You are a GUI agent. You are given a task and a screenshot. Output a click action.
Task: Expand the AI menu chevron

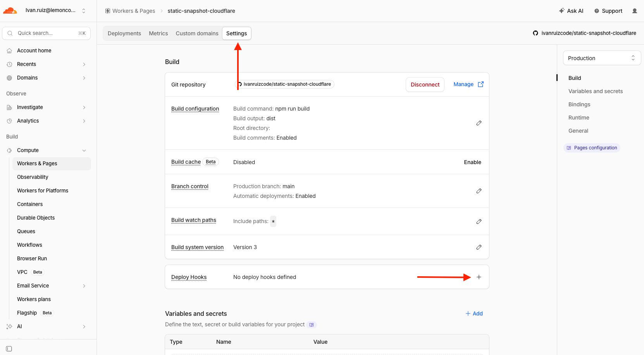tap(84, 327)
